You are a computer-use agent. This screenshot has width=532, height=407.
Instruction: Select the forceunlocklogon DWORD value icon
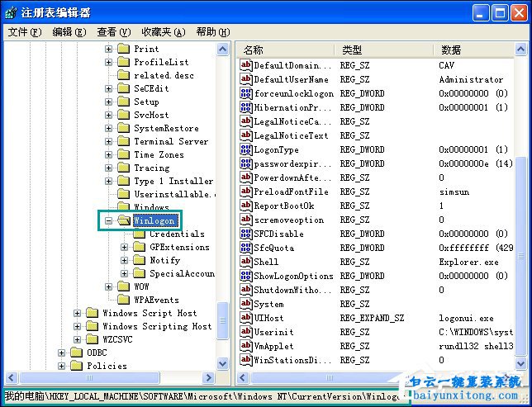pyautogui.click(x=246, y=93)
